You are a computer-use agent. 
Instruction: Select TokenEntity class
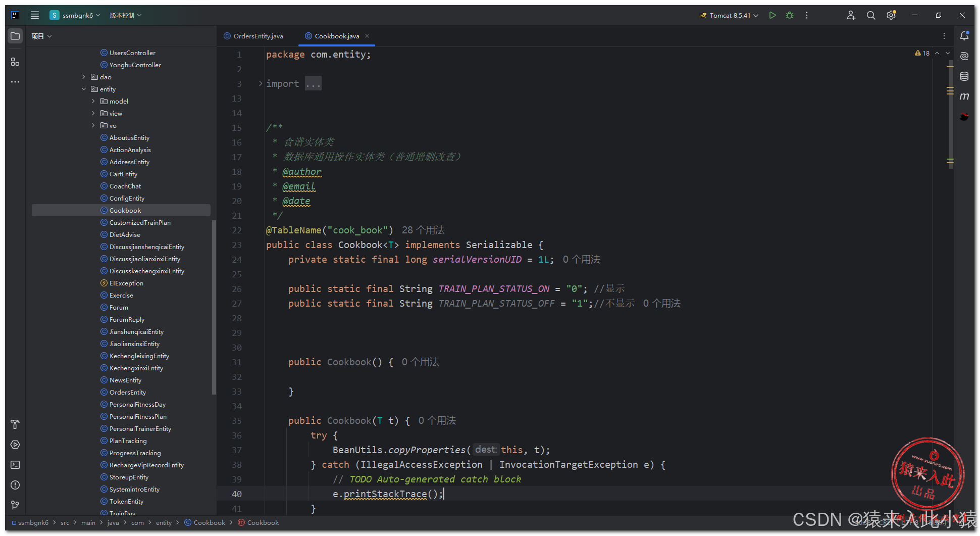click(x=126, y=501)
